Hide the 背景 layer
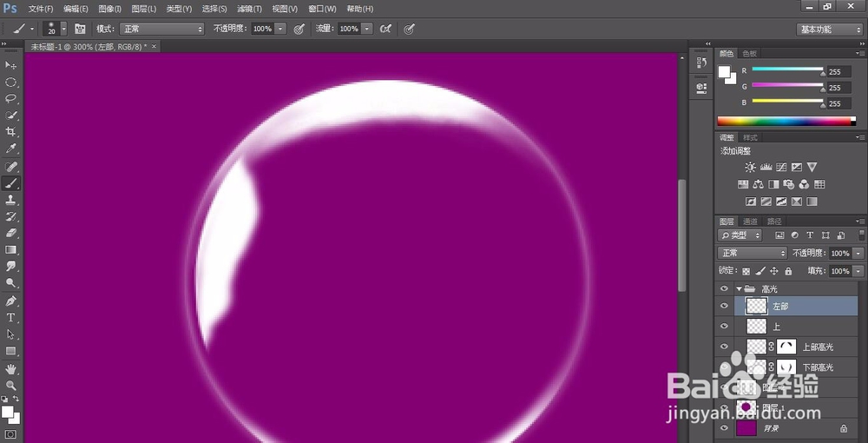Viewport: 868px width, 443px height. (723, 428)
